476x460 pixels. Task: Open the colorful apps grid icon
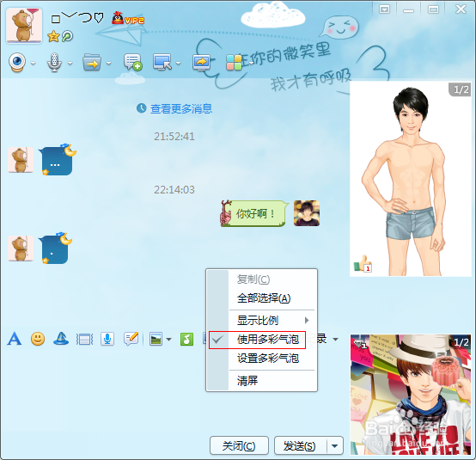234,63
